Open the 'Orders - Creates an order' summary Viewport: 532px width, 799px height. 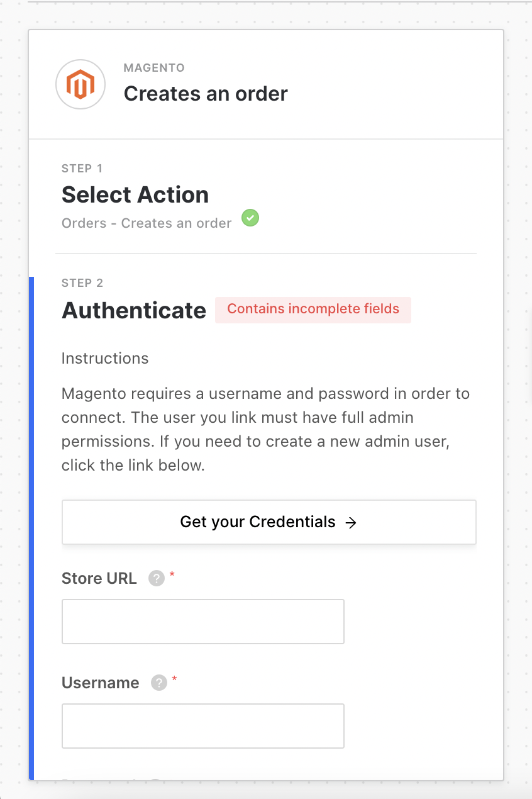click(x=147, y=223)
